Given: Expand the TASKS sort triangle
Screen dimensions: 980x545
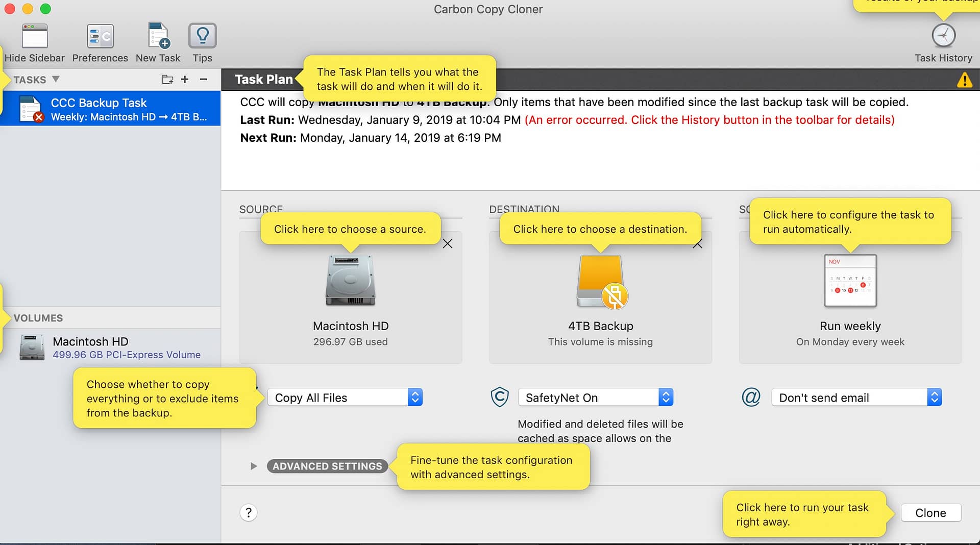Looking at the screenshot, I should coord(56,79).
